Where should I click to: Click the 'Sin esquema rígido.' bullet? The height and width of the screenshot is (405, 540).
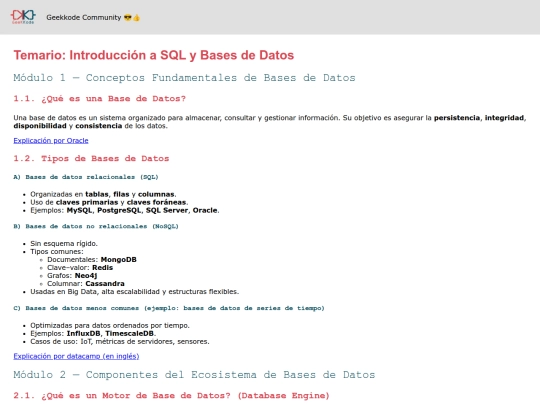[64, 243]
